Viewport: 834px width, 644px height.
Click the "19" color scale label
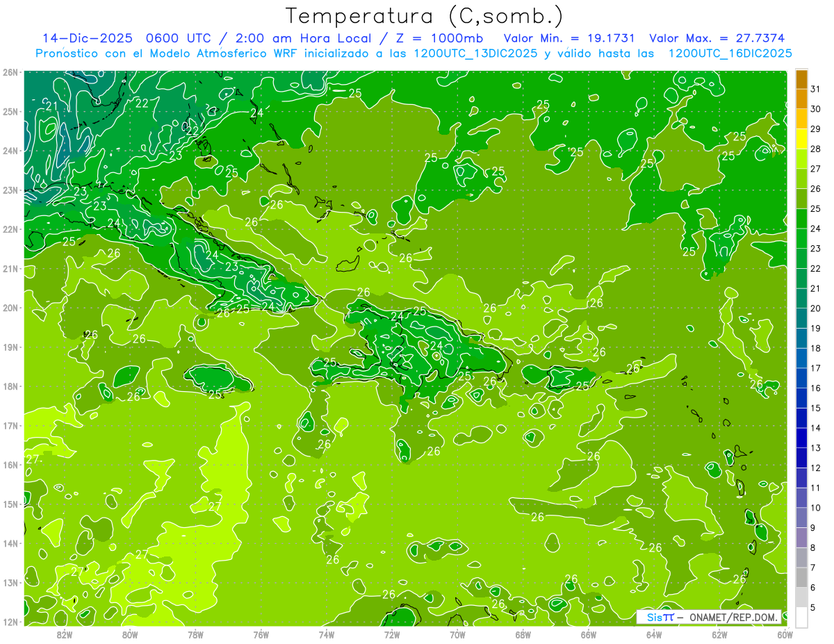pos(816,328)
